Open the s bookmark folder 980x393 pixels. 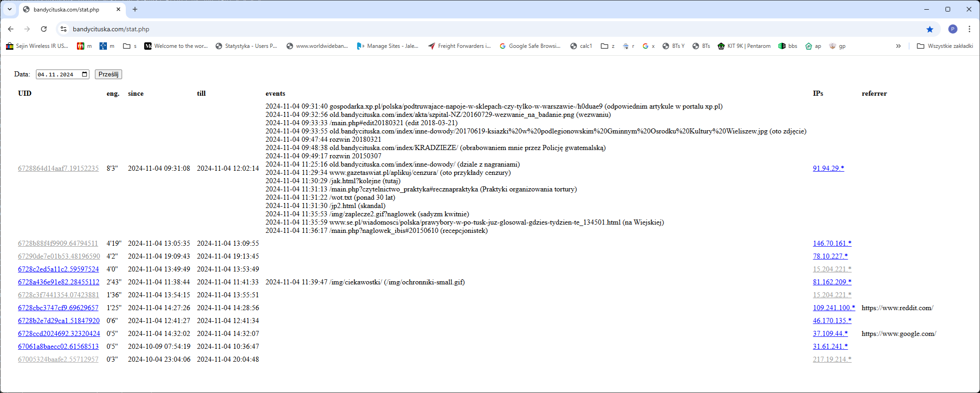coord(130,46)
